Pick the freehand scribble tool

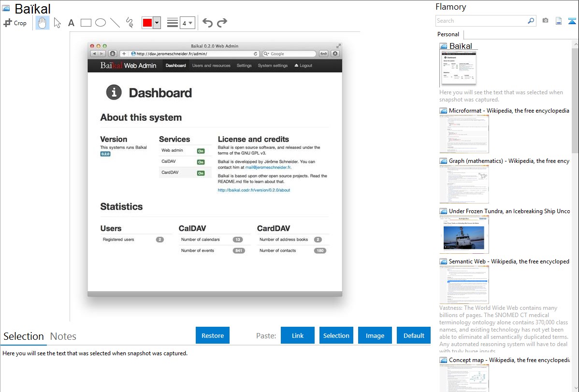130,23
